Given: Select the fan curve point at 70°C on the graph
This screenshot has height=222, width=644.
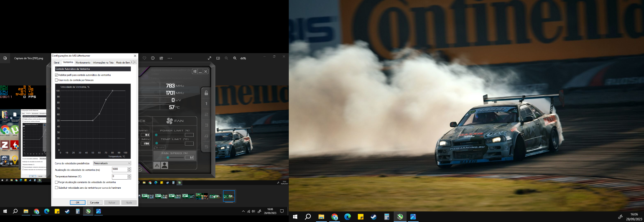Looking at the screenshot, I should [x=106, y=100].
